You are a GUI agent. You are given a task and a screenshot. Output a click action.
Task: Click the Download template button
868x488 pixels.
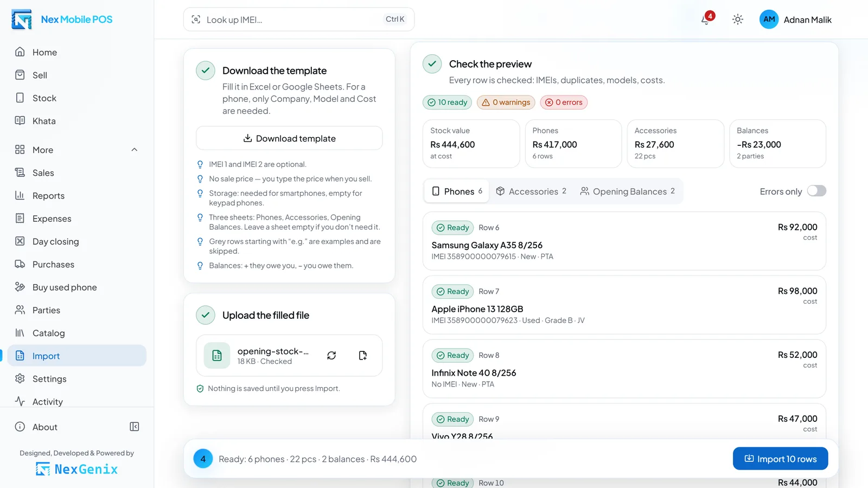(289, 138)
